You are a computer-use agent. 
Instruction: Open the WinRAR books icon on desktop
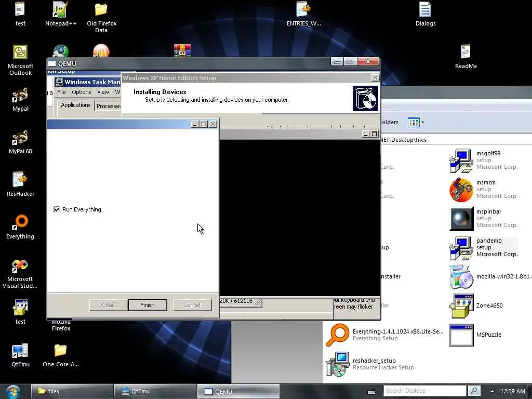182,50
